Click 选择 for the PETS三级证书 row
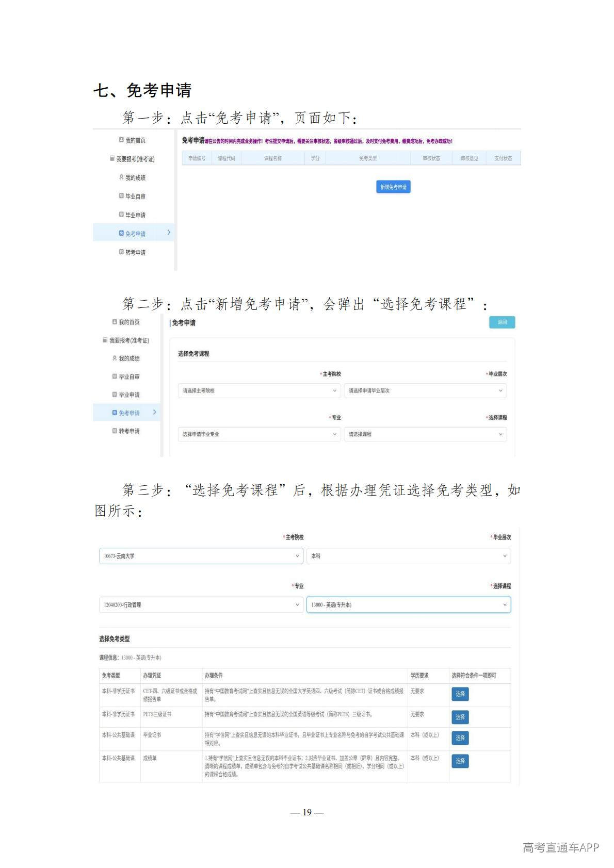The width and height of the screenshot is (614, 868). [460, 717]
